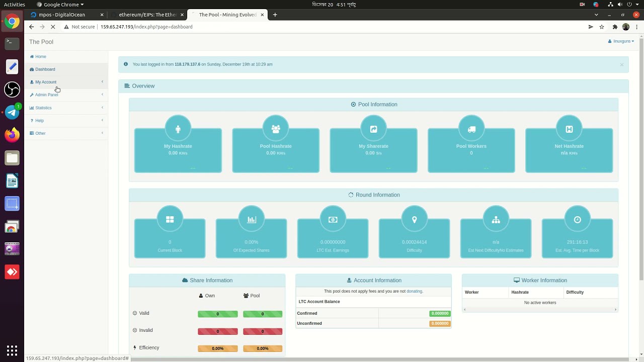
Task: Click the Net Hashrate icon
Action: point(569,129)
